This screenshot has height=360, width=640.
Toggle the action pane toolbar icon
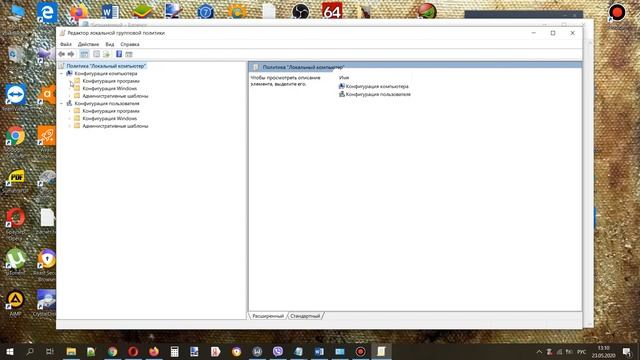tap(129, 54)
